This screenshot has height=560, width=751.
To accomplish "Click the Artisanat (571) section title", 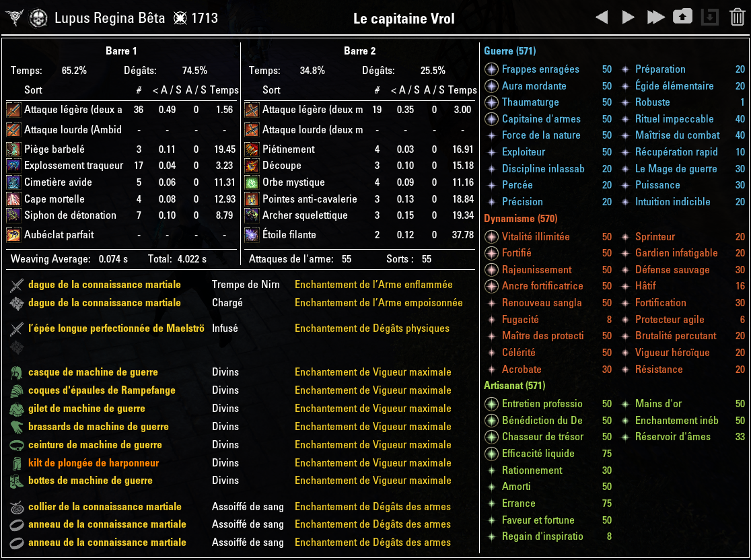I will coord(514,385).
